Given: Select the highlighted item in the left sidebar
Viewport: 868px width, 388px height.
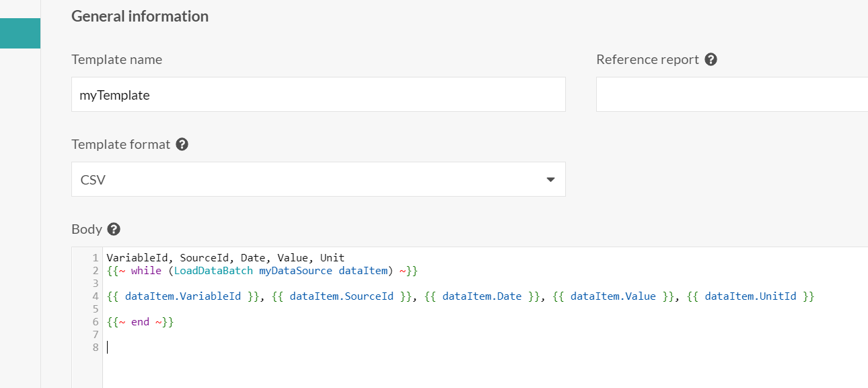Looking at the screenshot, I should 20,32.
